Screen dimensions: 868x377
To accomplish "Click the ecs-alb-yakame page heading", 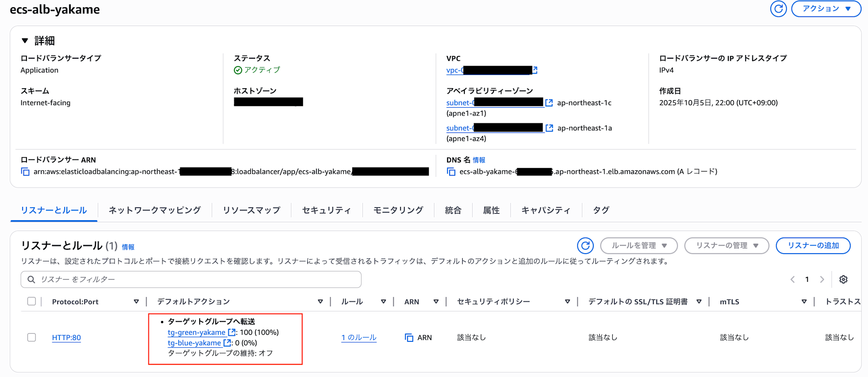I will [x=55, y=10].
